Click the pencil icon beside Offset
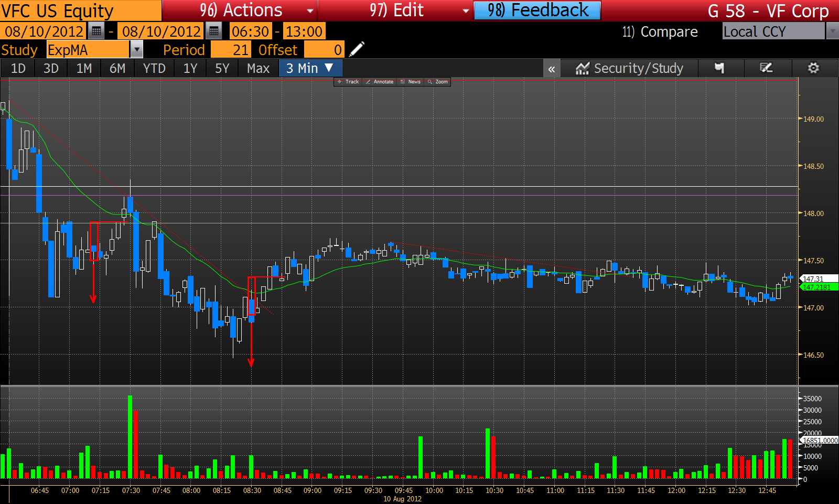This screenshot has height=504, width=839. pos(357,49)
